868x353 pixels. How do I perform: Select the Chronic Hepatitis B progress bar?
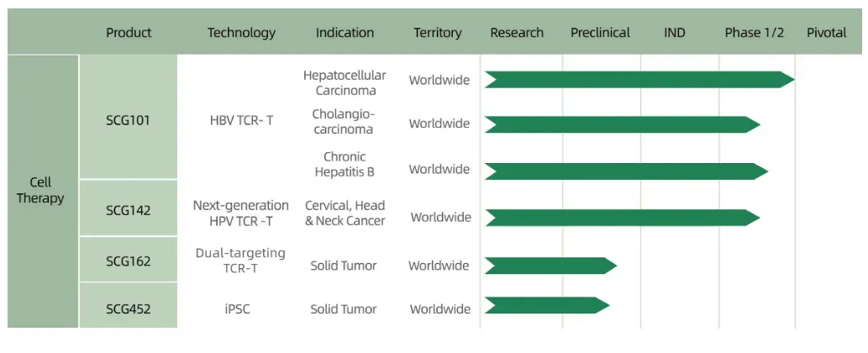click(x=625, y=171)
